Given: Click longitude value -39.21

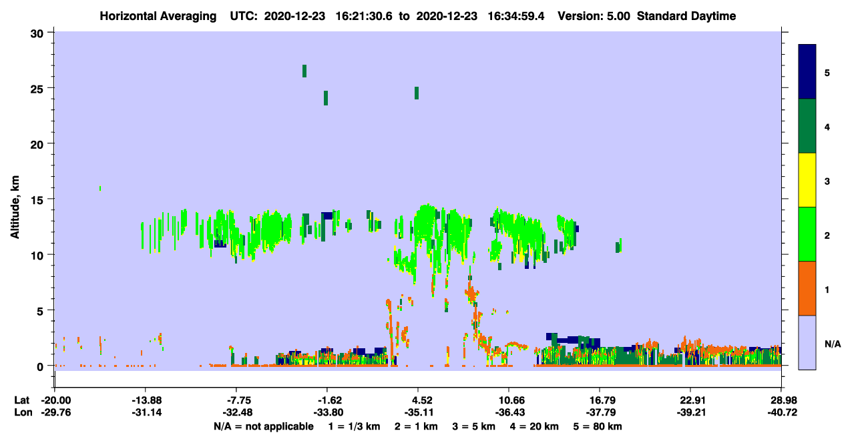Looking at the screenshot, I should 690,413.
